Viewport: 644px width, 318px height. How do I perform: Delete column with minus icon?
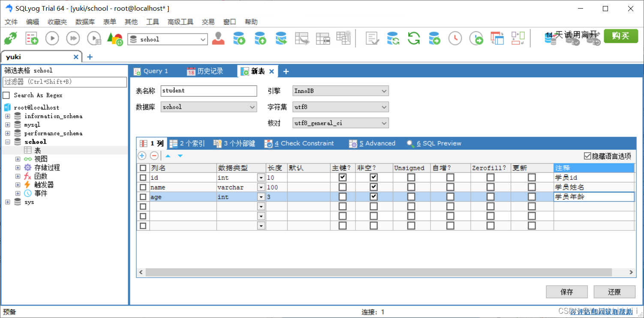click(154, 156)
